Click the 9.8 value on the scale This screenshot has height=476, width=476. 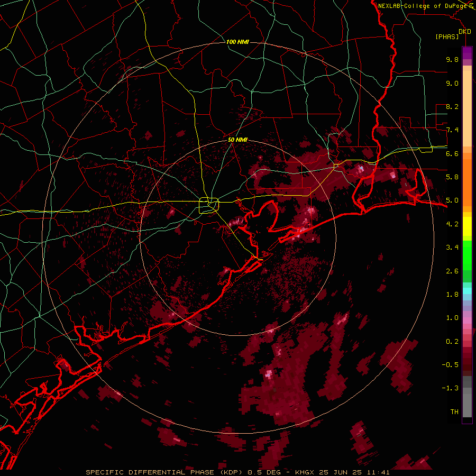tap(452, 59)
